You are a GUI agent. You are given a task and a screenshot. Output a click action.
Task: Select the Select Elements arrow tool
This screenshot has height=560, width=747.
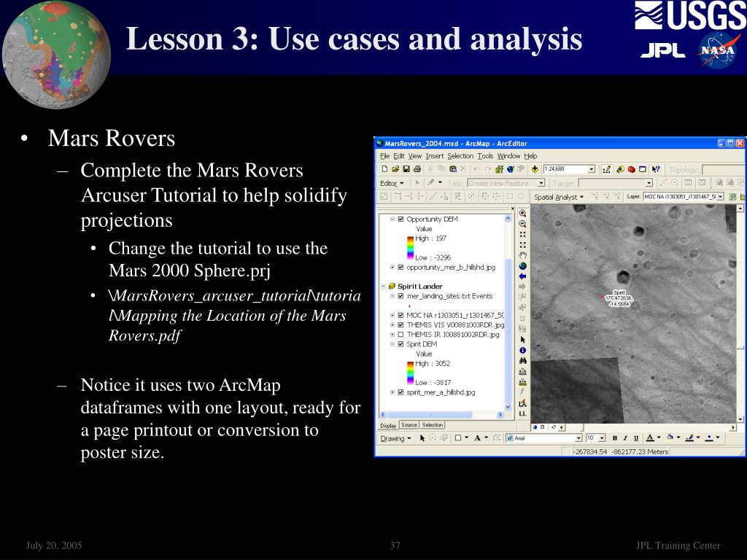point(522,340)
